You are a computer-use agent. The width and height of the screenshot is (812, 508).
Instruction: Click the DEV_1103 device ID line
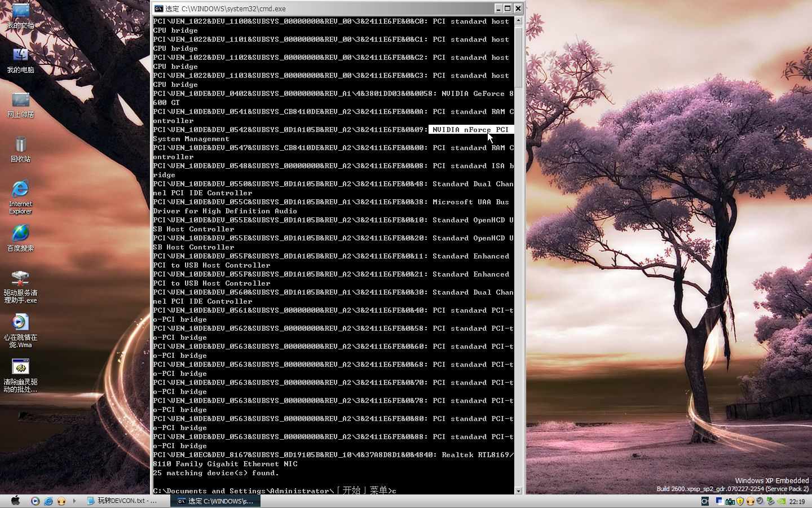coord(331,76)
